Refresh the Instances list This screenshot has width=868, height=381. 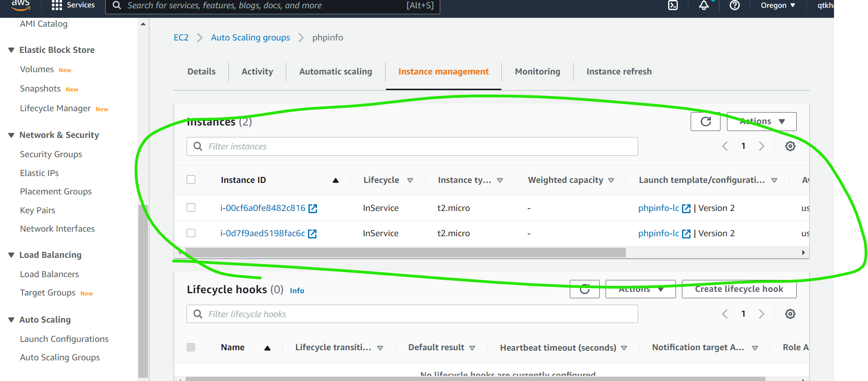point(705,121)
